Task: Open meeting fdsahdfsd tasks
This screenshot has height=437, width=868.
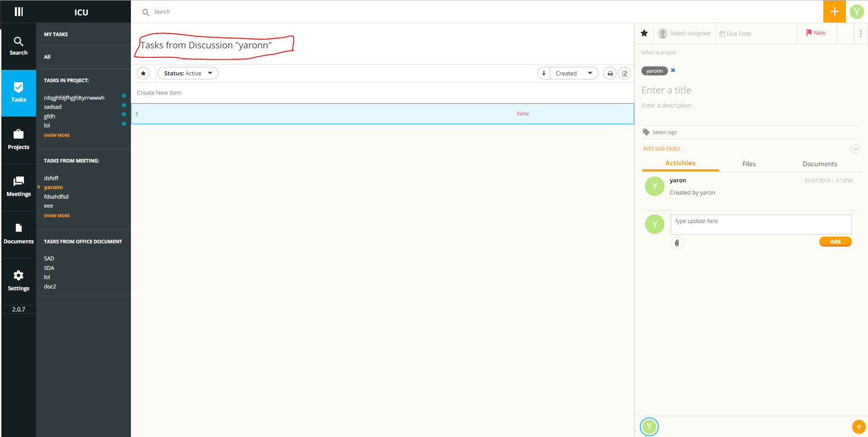Action: (x=56, y=197)
